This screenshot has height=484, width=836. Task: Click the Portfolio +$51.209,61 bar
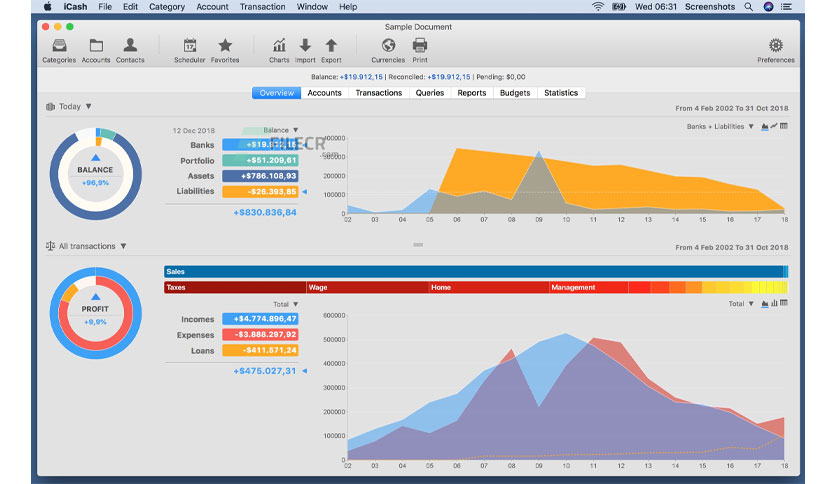pyautogui.click(x=260, y=160)
